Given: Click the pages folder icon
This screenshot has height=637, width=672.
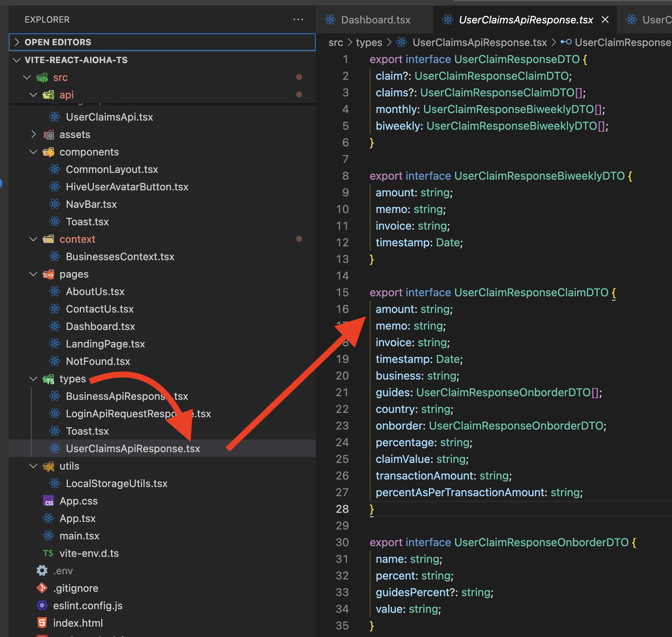Looking at the screenshot, I should tap(48, 274).
